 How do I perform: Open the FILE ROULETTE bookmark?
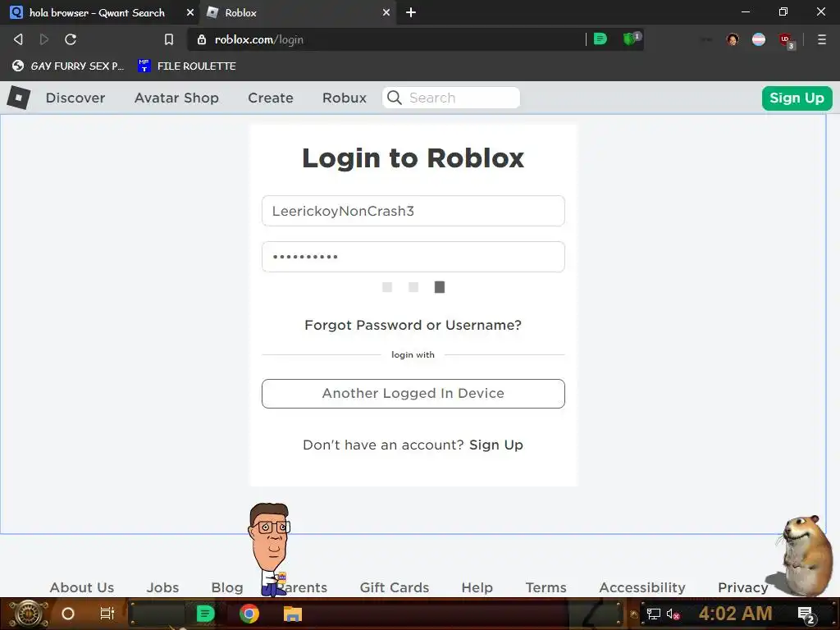187,66
